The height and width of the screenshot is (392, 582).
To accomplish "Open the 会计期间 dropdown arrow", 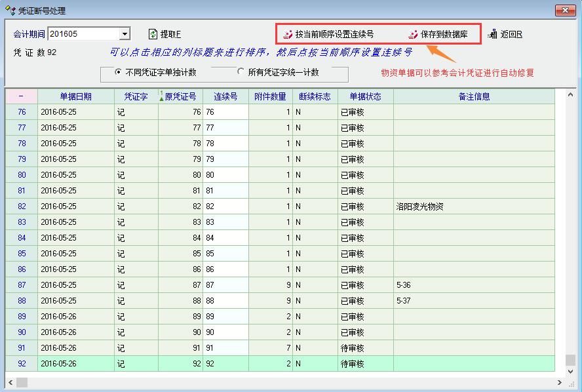I will click(x=125, y=34).
